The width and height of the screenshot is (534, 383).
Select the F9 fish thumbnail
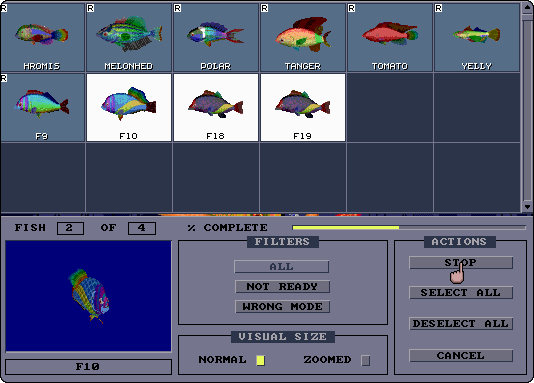click(42, 107)
